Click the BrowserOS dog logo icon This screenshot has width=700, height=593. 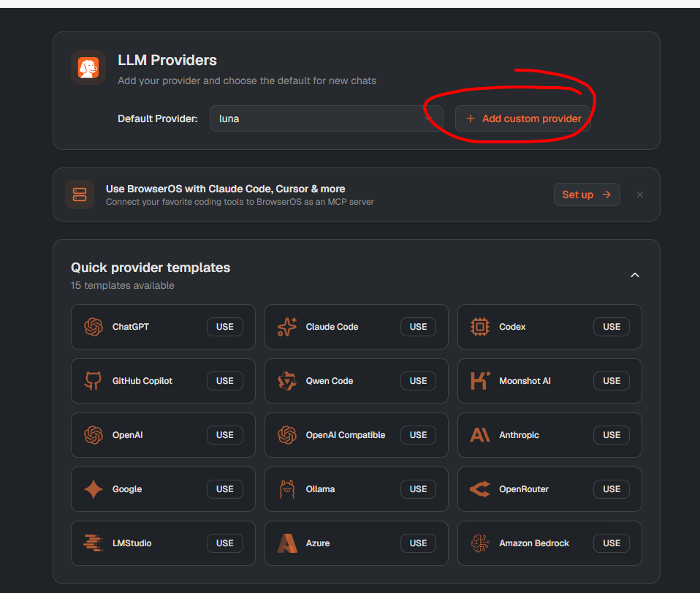point(88,67)
